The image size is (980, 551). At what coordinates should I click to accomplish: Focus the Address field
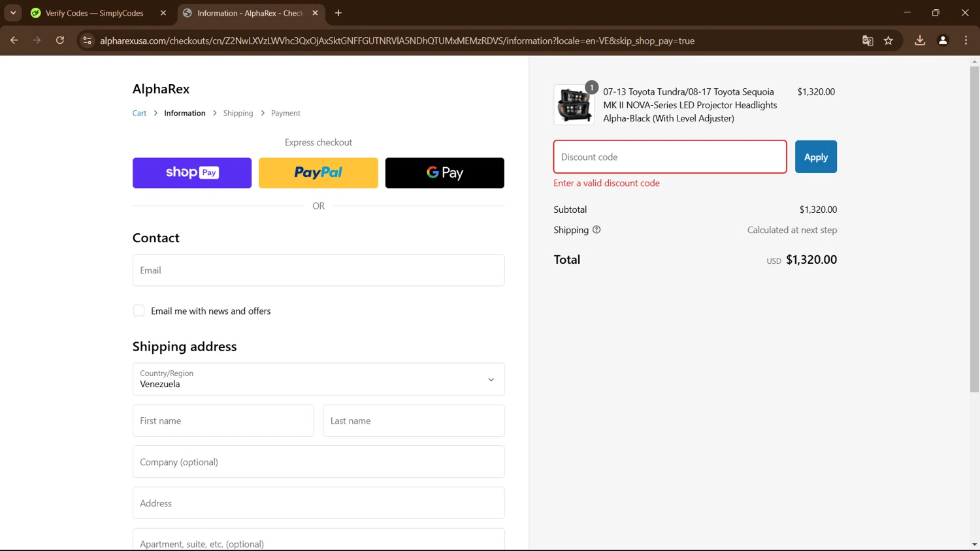tap(319, 503)
